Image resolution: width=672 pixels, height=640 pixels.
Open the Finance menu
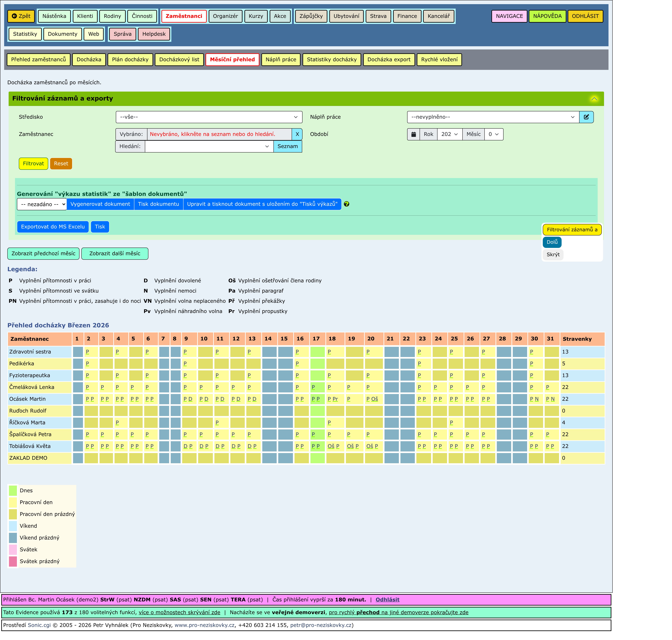407,16
